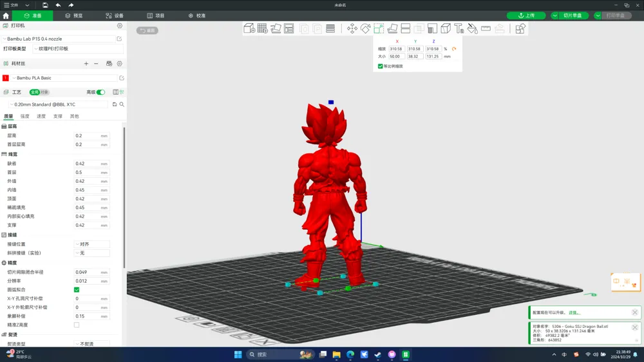Open the 斜拼接缝 scarf seam dropdown
Image resolution: width=644 pixels, height=362 pixels.
[91, 253]
